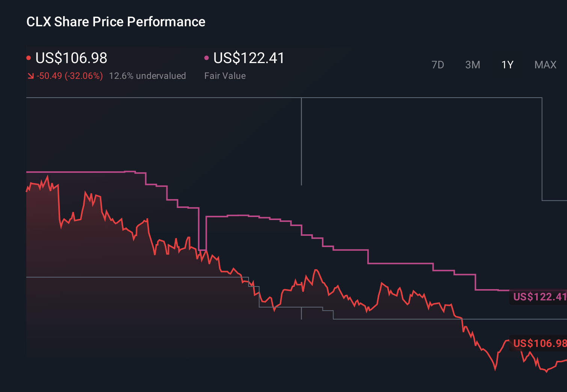Switch to the 7D time range

click(438, 65)
